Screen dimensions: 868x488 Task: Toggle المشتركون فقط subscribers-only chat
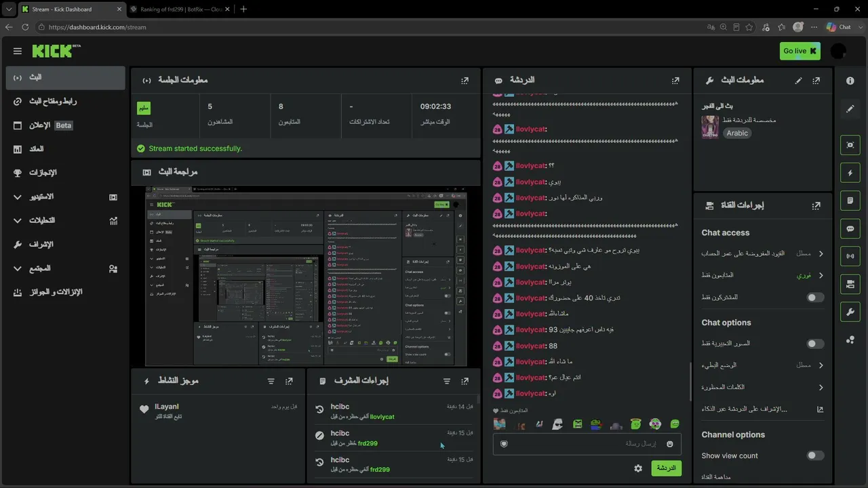815,298
